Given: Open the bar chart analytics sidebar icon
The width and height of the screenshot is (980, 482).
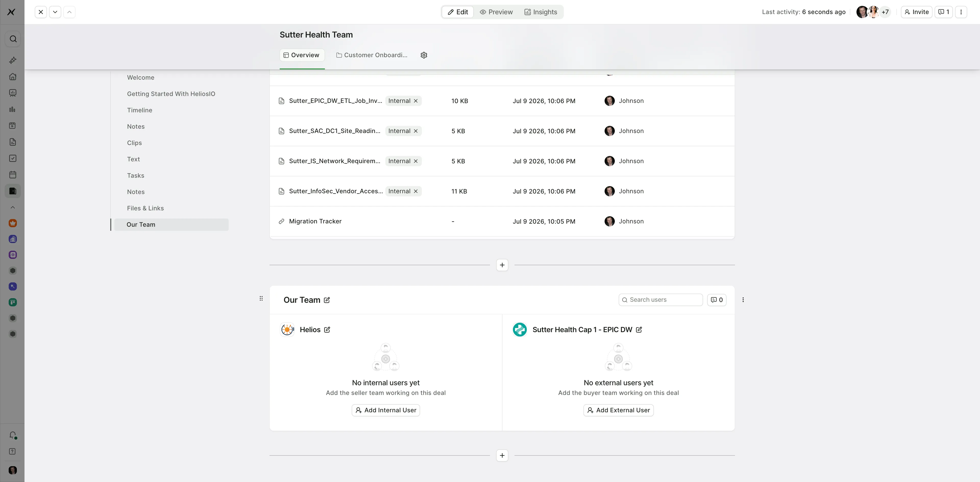Looking at the screenshot, I should tap(13, 109).
